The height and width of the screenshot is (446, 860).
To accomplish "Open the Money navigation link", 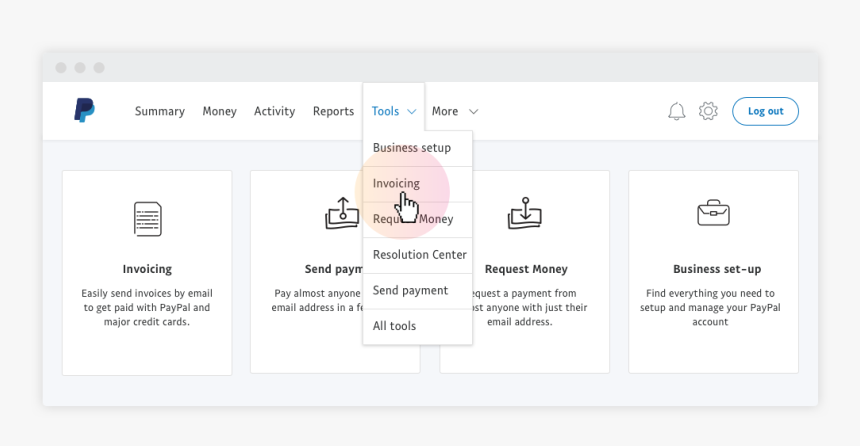I will [x=219, y=111].
